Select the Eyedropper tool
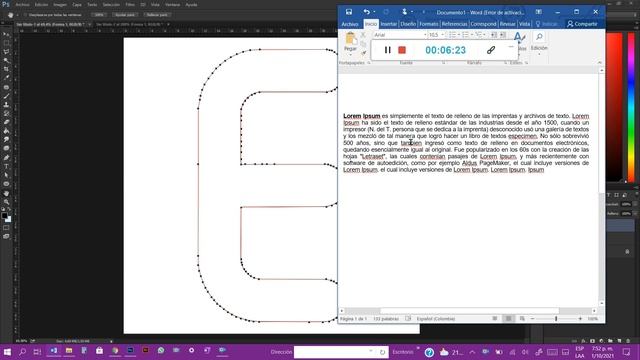 pos(6,78)
